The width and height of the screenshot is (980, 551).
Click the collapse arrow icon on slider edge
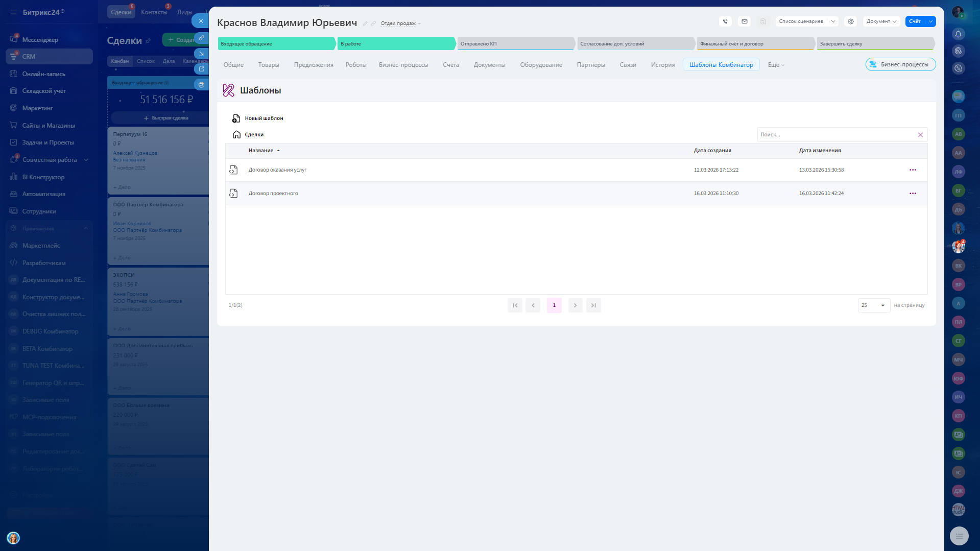[x=202, y=54]
